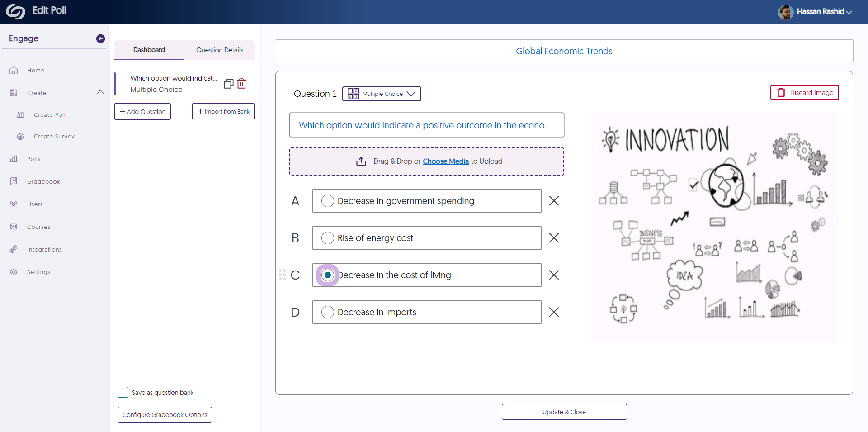868x432 pixels.
Task: Select radio button for Rise of energy cost
Action: pyautogui.click(x=328, y=238)
